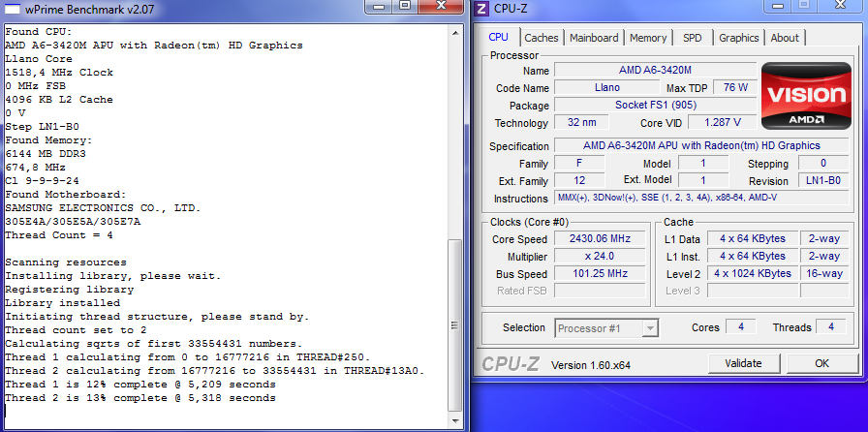Click the Threads count value 4
Image resolution: width=868 pixels, height=432 pixels.
coord(831,326)
